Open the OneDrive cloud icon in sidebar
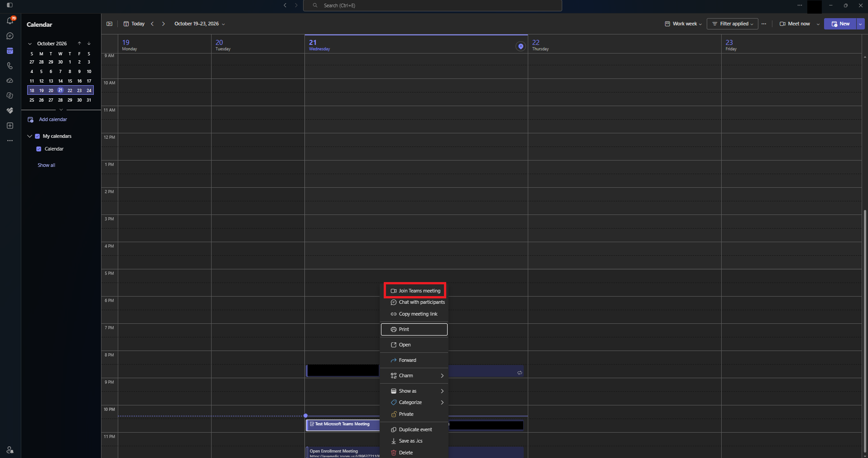 coord(10,81)
